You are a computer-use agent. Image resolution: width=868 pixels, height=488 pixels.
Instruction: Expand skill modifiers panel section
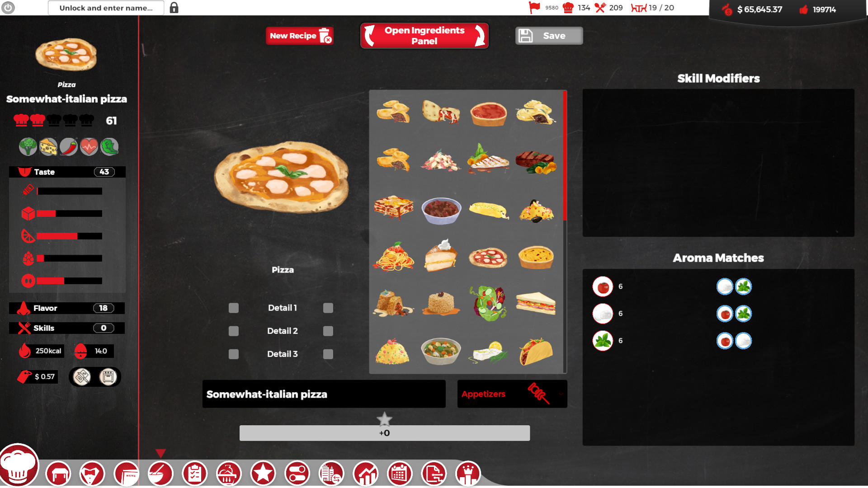click(x=718, y=78)
